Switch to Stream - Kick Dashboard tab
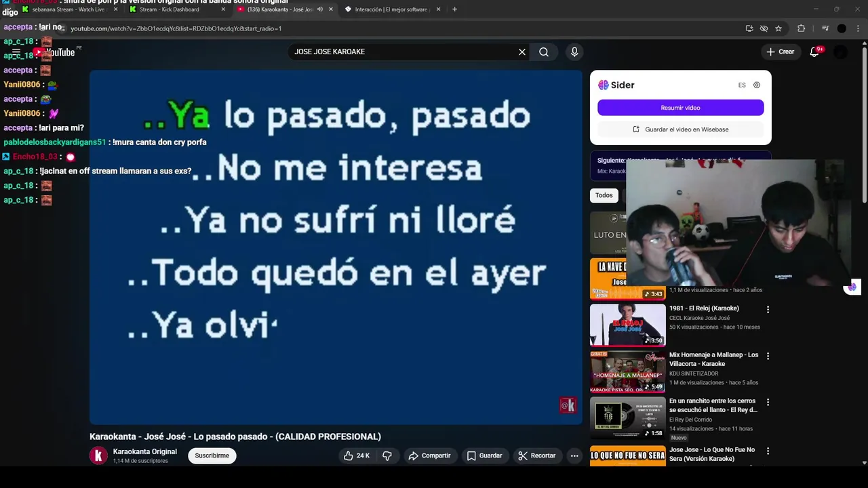This screenshot has height=488, width=868. click(176, 9)
